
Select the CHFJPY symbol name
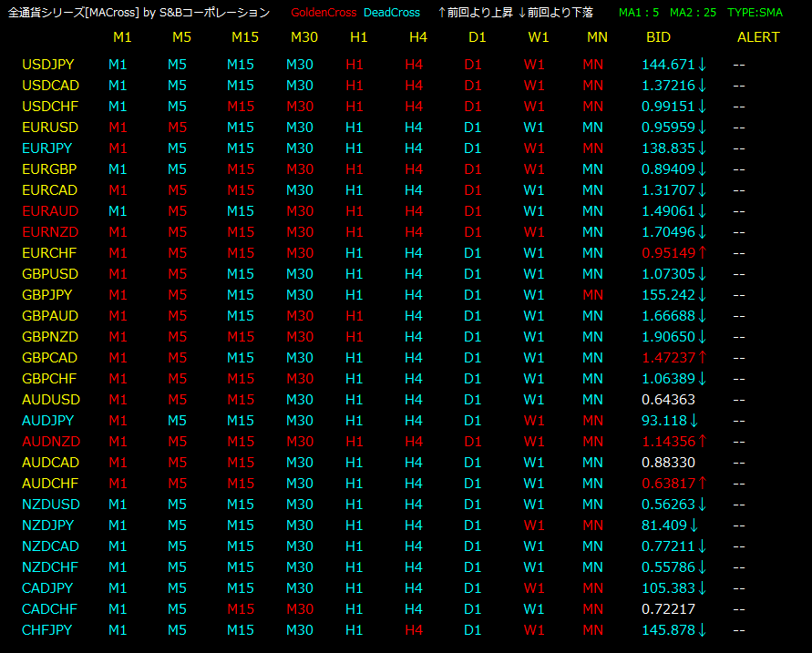coord(46,630)
